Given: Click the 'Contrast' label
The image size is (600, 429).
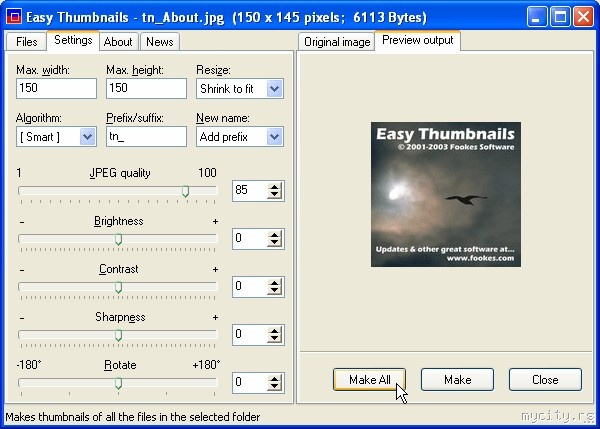Looking at the screenshot, I should (119, 269).
